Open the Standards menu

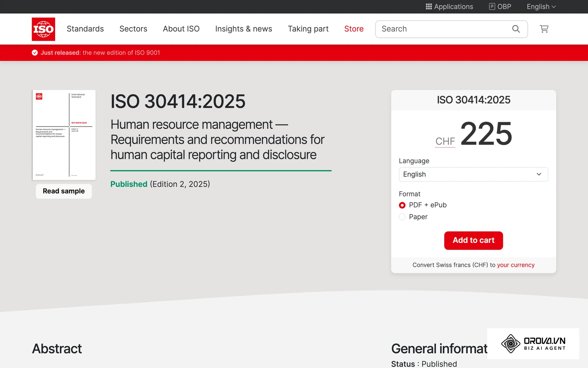[85, 29]
